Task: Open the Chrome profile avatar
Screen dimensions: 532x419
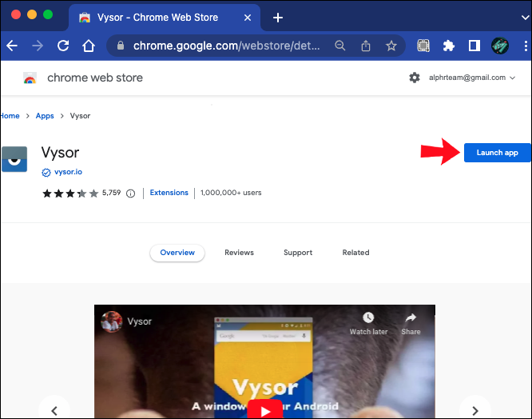Action: click(500, 46)
